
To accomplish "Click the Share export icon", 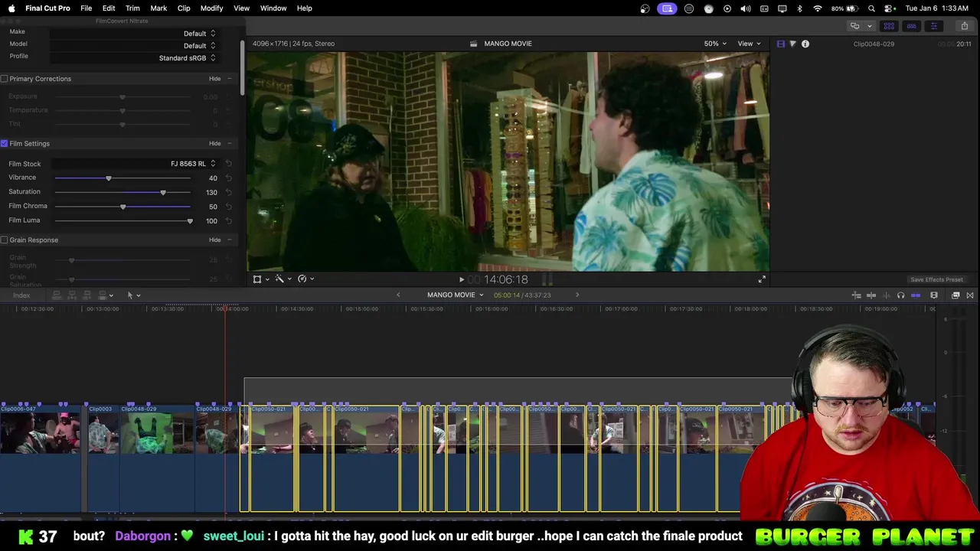I will [964, 26].
